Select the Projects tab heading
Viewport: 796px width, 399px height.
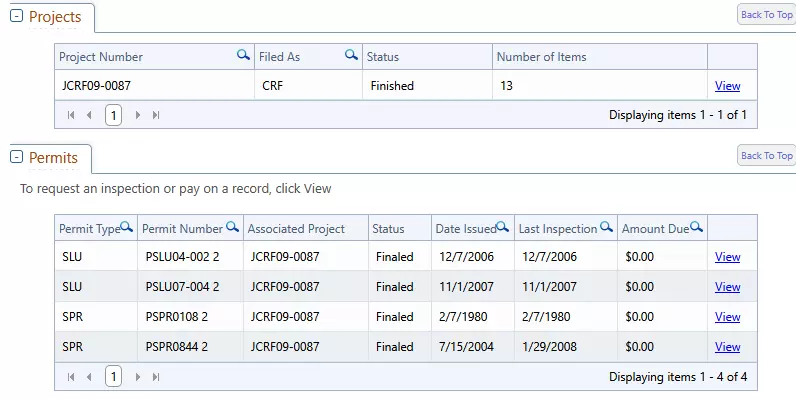pyautogui.click(x=55, y=17)
